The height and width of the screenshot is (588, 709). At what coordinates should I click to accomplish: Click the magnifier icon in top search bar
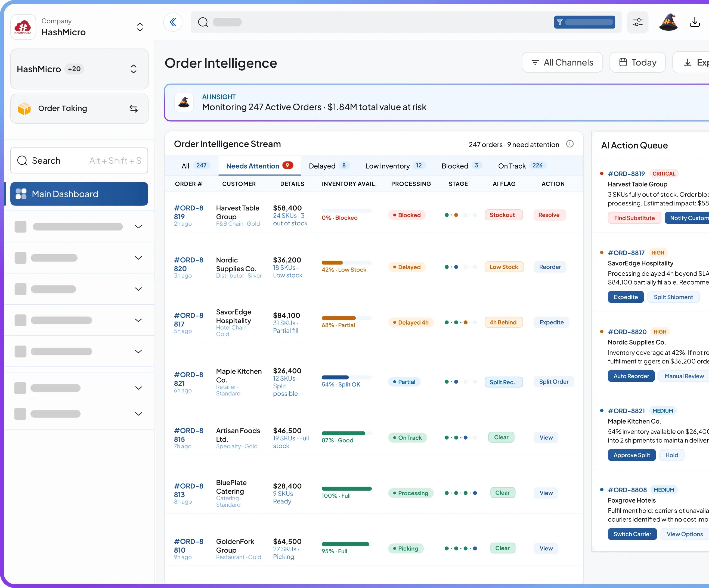coord(203,22)
